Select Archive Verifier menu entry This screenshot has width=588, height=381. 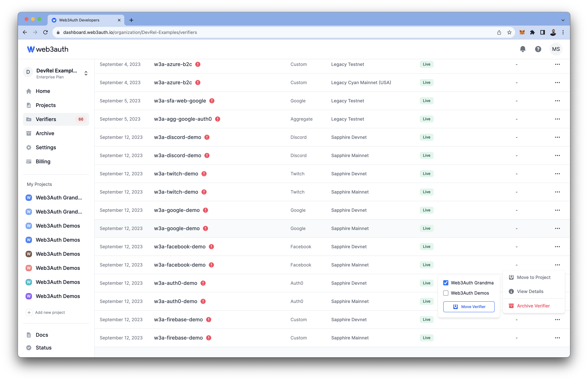pyautogui.click(x=534, y=306)
